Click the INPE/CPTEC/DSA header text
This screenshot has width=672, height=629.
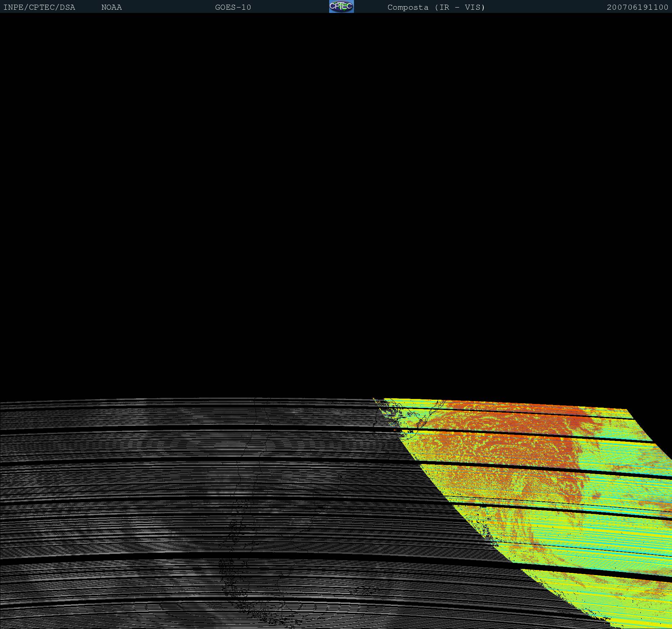(x=39, y=7)
